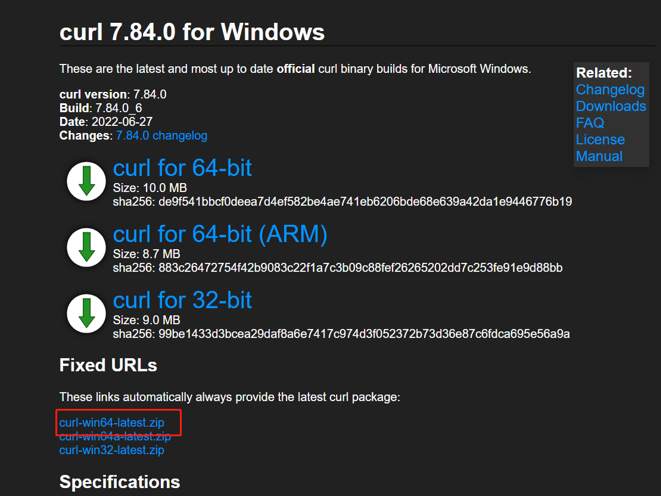Download curl-win32-latest.zip

click(112, 450)
